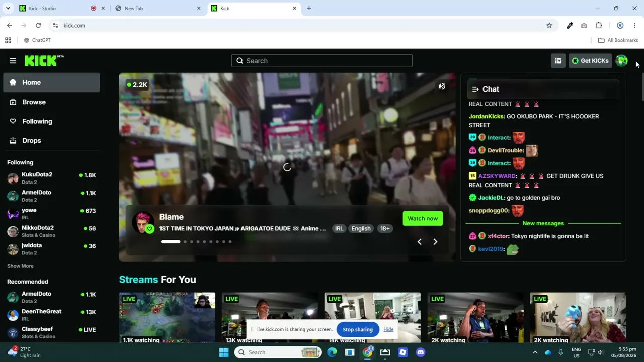Reload the kick.com page
This screenshot has height=362, width=644.
click(x=38, y=25)
